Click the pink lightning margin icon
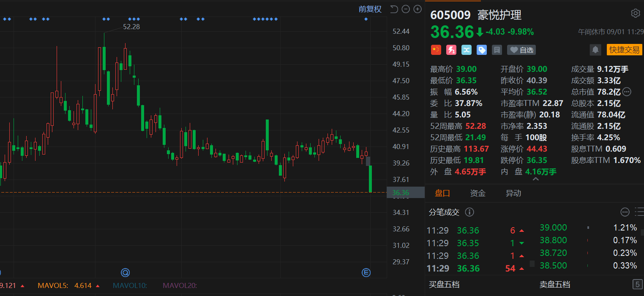 451,50
